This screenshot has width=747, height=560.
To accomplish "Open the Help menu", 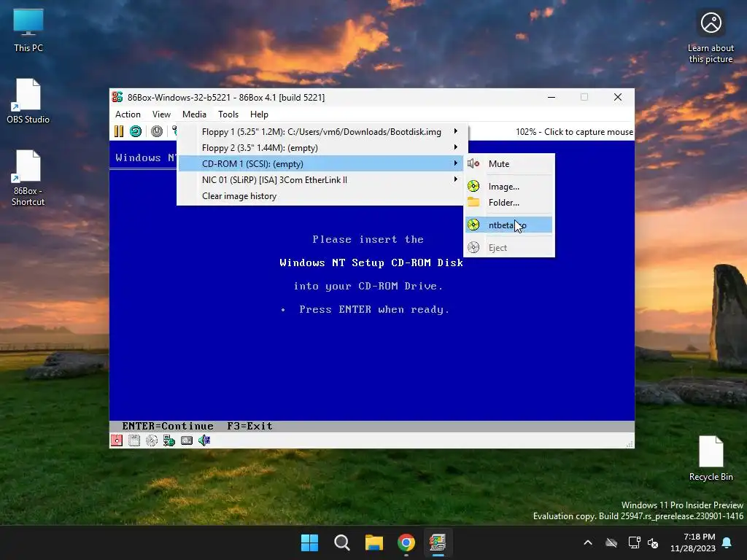I will pyautogui.click(x=259, y=114).
